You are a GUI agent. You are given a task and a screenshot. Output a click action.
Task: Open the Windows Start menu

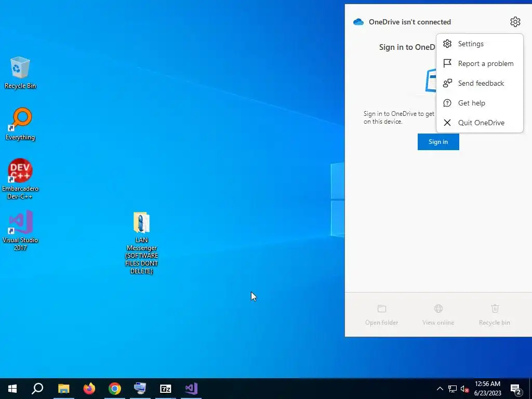[12, 389]
